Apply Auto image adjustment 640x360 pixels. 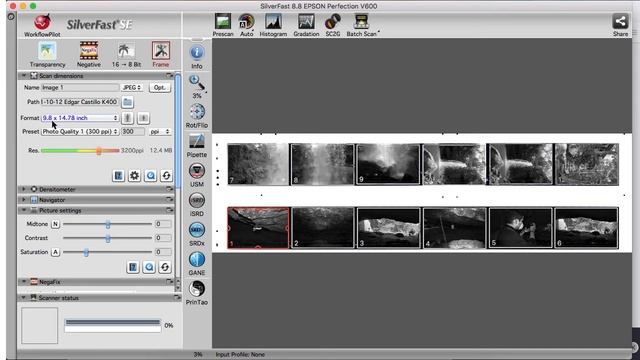point(246,25)
